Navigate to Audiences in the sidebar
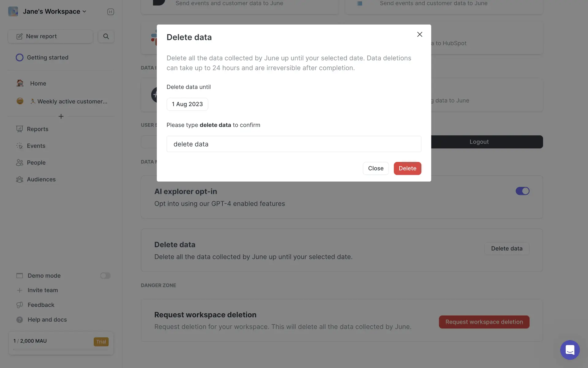 click(x=41, y=179)
